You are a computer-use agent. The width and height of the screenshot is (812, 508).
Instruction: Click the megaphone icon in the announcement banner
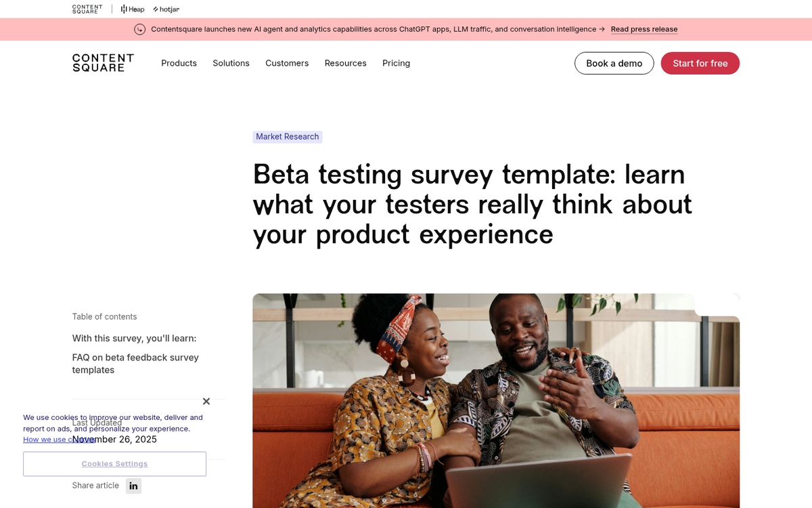(x=140, y=29)
